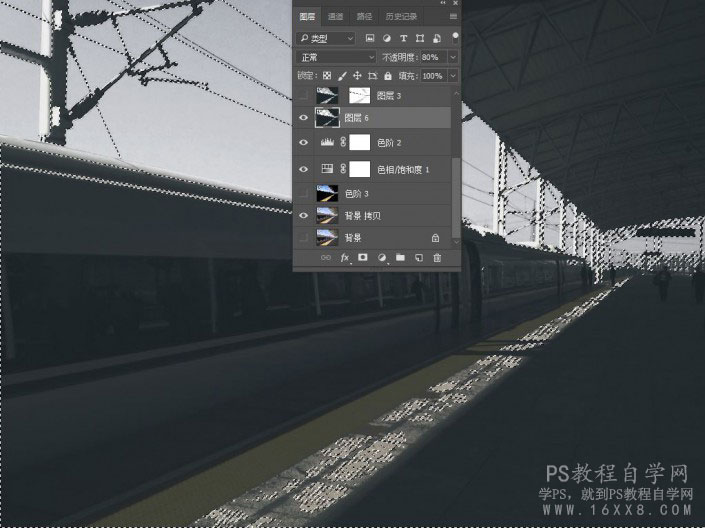Image resolution: width=705 pixels, height=528 pixels.
Task: Select the 图层 6 thumbnail
Action: [327, 118]
